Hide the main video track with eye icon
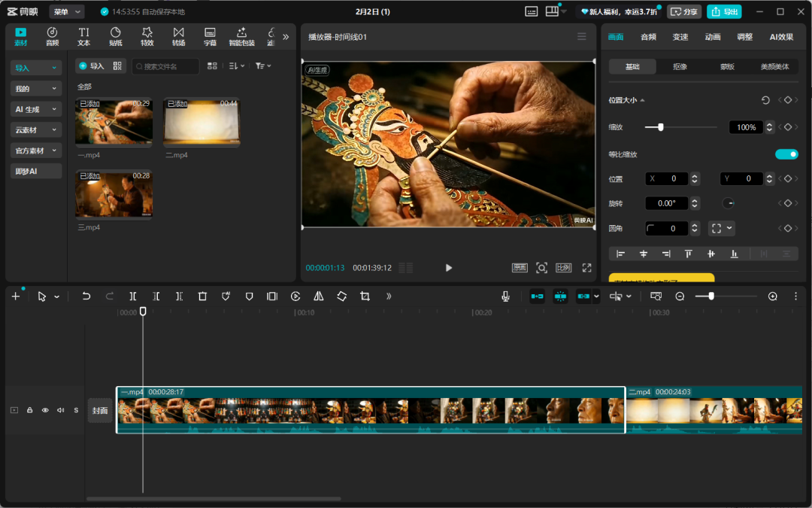The image size is (812, 508). point(45,410)
